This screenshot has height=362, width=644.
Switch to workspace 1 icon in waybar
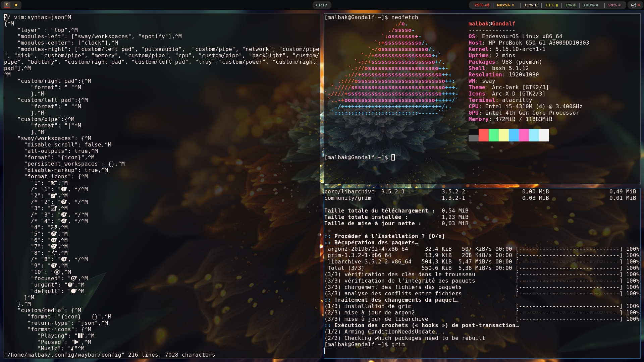tap(7, 5)
